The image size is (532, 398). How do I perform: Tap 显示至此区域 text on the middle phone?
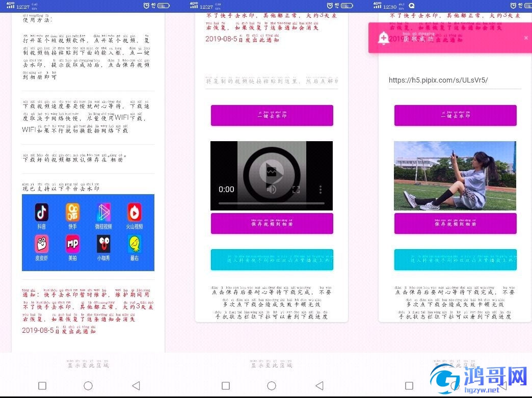click(272, 364)
